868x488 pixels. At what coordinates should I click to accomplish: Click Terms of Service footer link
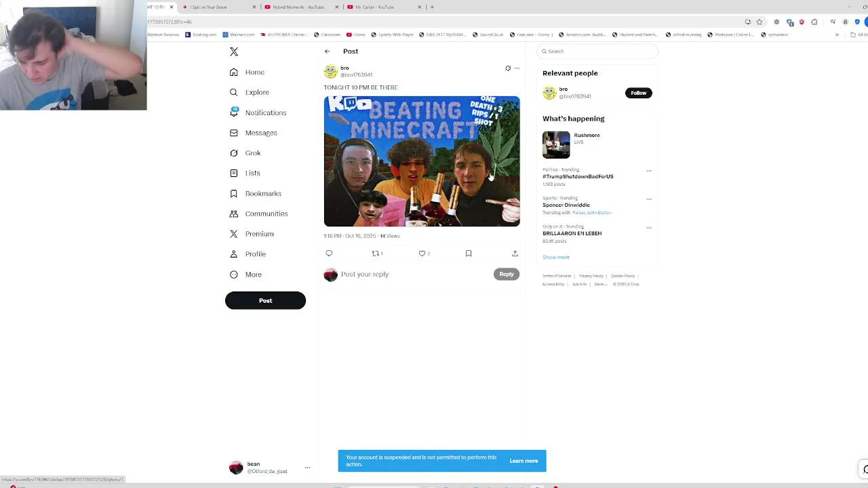556,276
